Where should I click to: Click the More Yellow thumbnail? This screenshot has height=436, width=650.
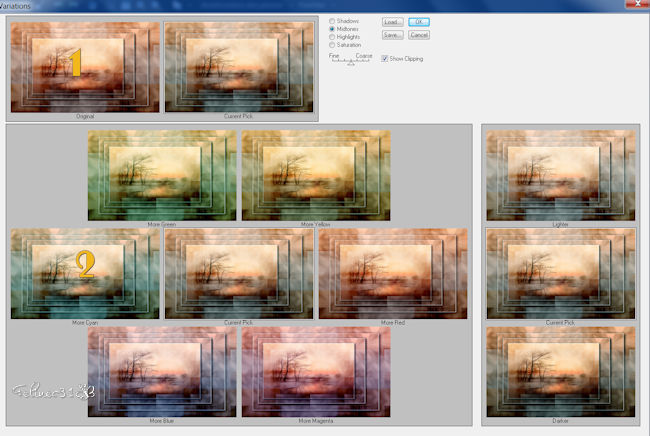[316, 175]
